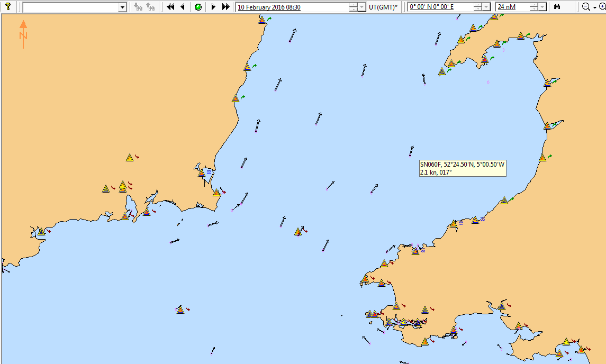
Task: Select the zoom out magnifier tool
Action: [x=585, y=7]
